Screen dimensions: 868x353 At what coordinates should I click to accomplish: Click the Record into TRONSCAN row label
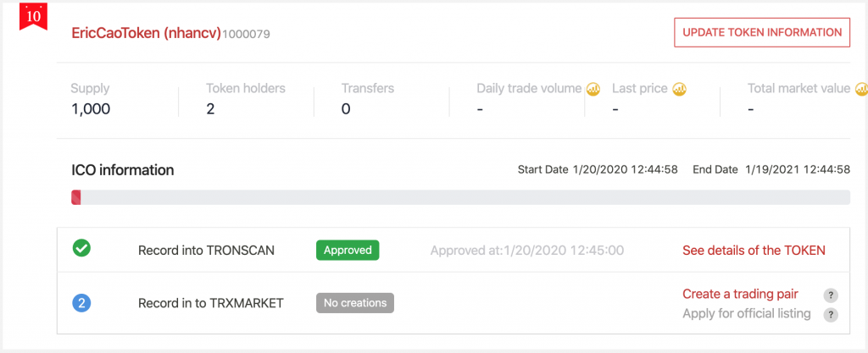click(x=206, y=251)
